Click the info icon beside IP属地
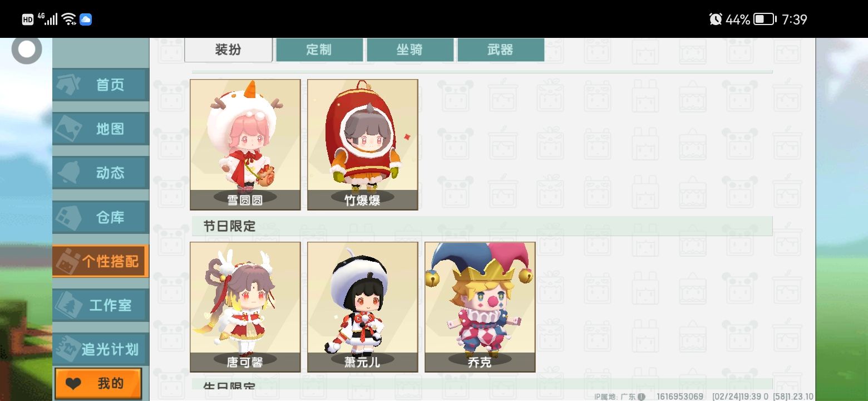Screen dimensions: 868x401 642,397
